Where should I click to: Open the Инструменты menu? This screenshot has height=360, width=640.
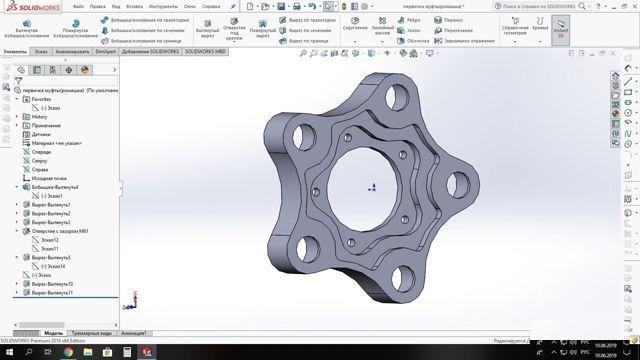163,7
